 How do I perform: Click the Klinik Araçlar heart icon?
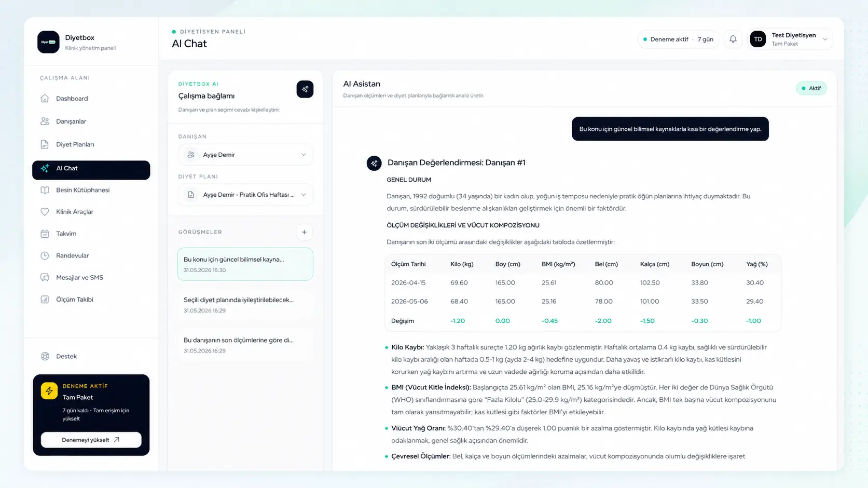tap(45, 212)
